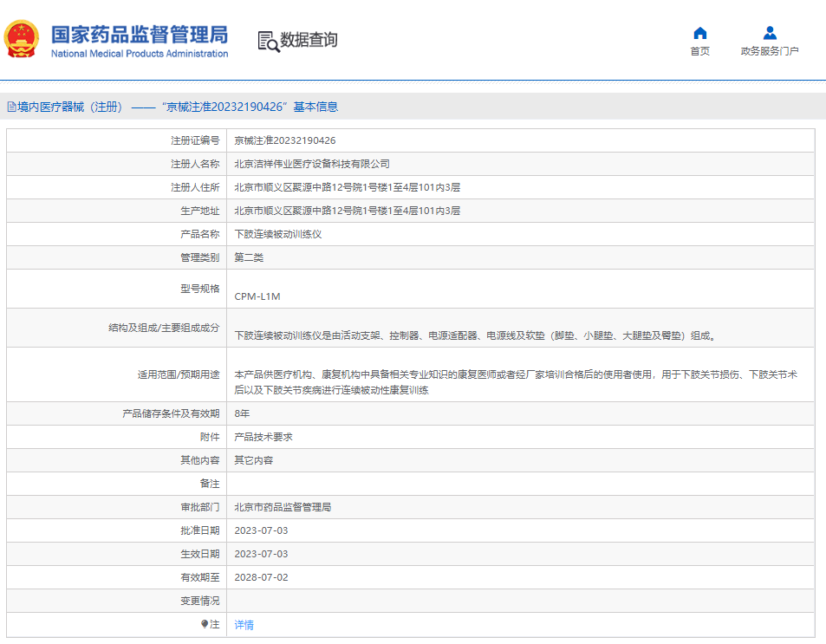Click the 型号规格 label
826x644 pixels.
point(199,289)
